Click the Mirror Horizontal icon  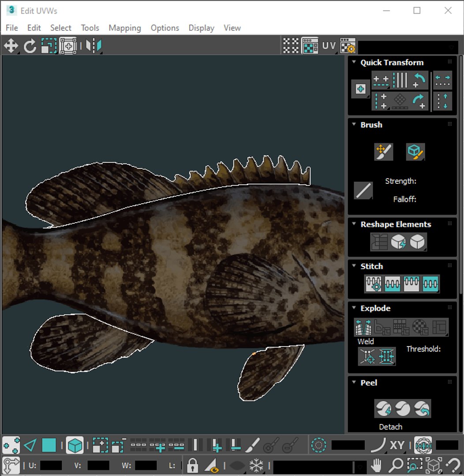pyautogui.click(x=94, y=46)
